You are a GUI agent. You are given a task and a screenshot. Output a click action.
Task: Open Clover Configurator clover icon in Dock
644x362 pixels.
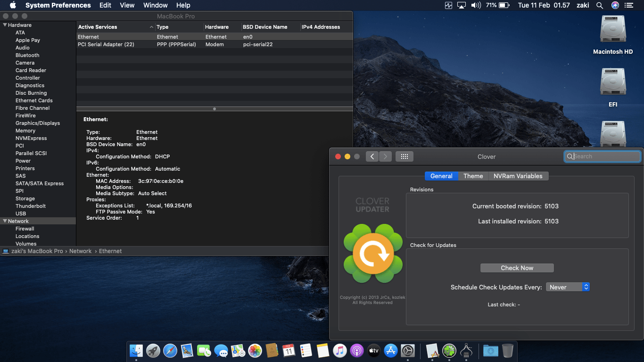pyautogui.click(x=449, y=350)
